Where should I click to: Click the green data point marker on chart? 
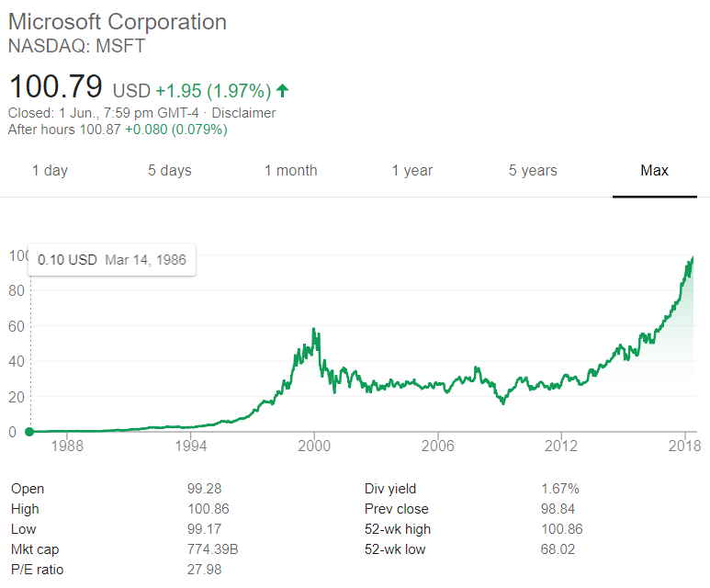29,432
